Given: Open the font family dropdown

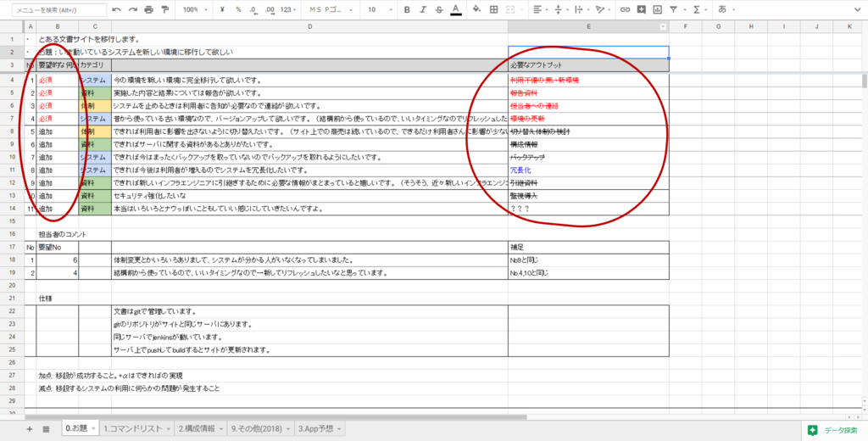Looking at the screenshot, I should [x=331, y=9].
